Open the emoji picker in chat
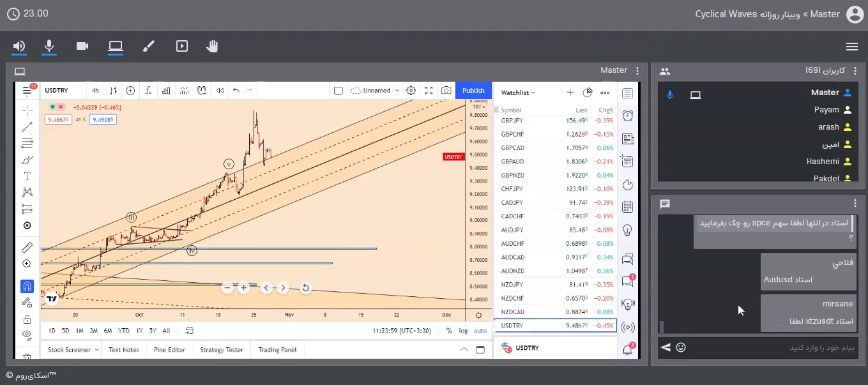The image size is (868, 385). 681,347
